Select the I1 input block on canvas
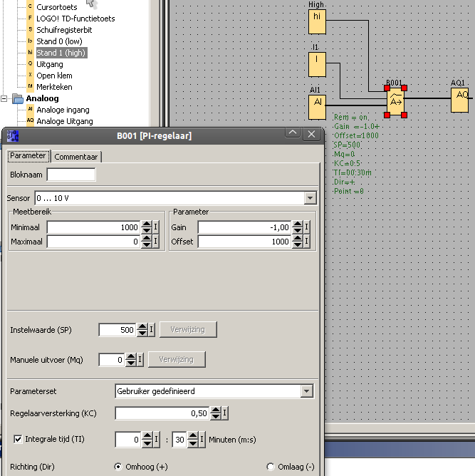The image size is (475, 476). (x=317, y=65)
